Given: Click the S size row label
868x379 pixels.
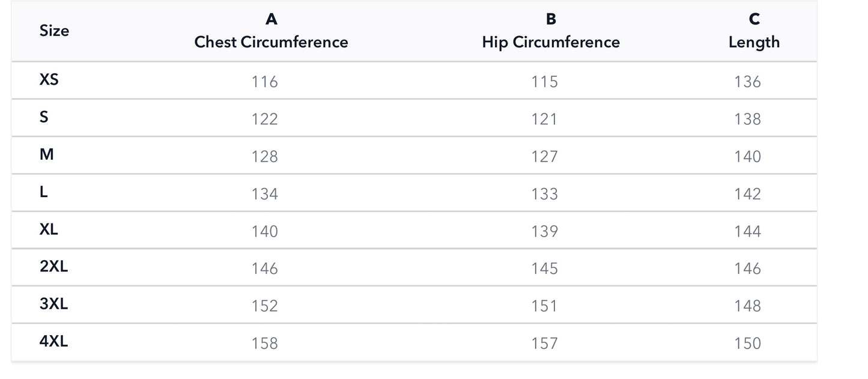Looking at the screenshot, I should point(44,117).
